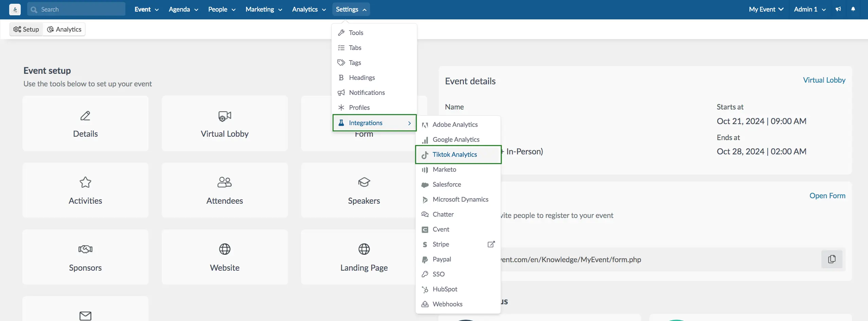868x321 pixels.
Task: Focus the Search input field
Action: [76, 9]
